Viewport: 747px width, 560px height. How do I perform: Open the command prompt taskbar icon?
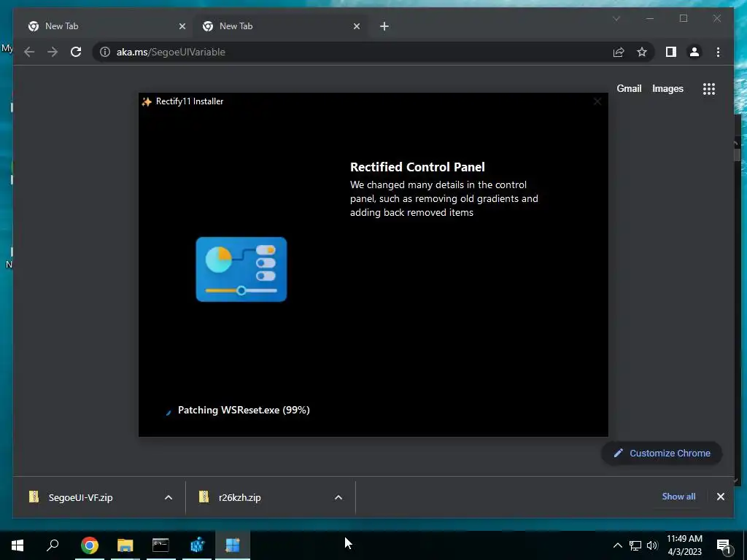click(x=160, y=545)
